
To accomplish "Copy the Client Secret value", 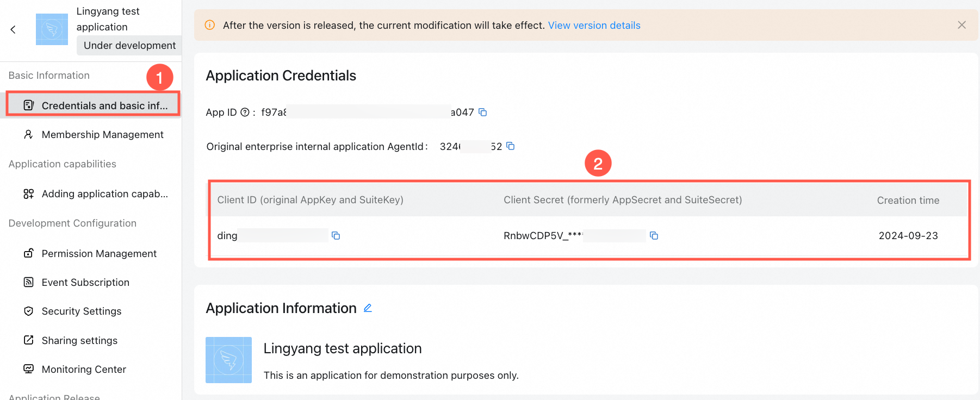I will [x=654, y=235].
